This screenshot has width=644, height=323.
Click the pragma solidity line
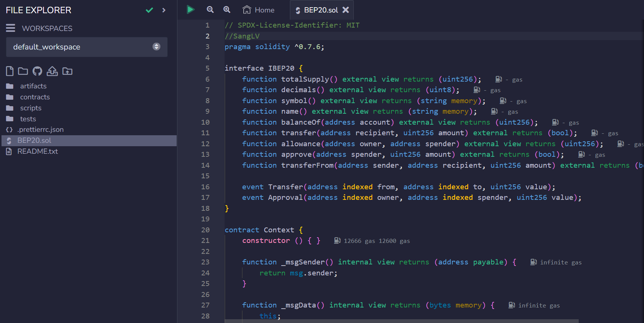tap(274, 47)
